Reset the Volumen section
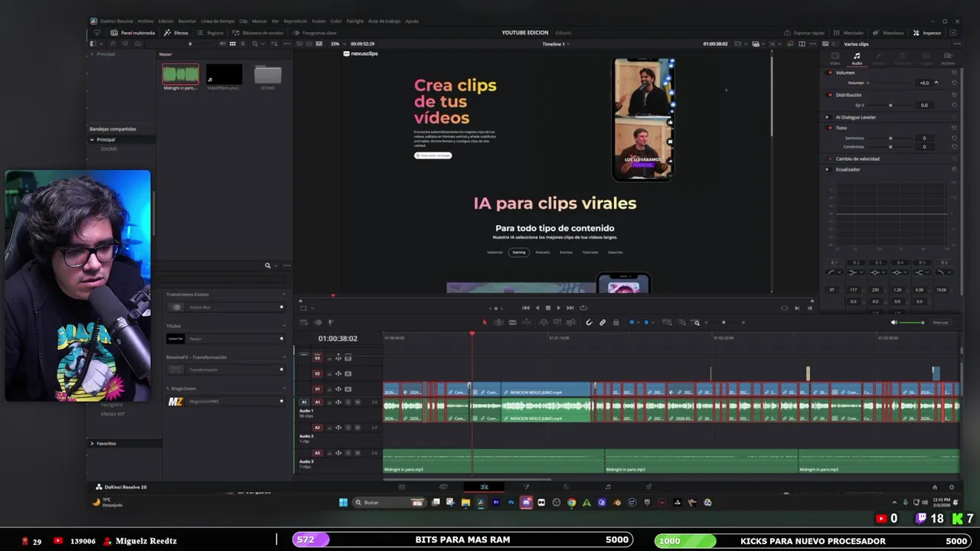 click(x=954, y=73)
